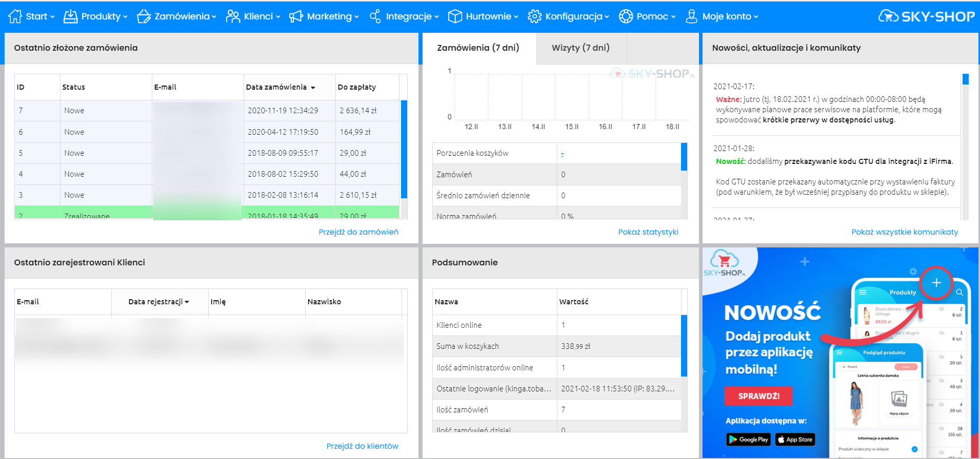This screenshot has height=459, width=980.
Task: Click the Marketing megaphone icon
Action: coord(296,16)
